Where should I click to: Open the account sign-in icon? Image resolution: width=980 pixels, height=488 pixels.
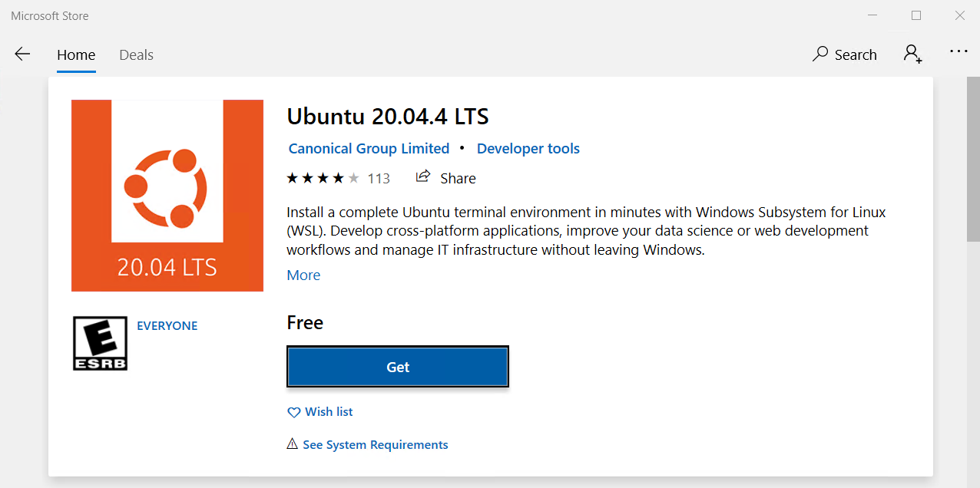pos(912,54)
